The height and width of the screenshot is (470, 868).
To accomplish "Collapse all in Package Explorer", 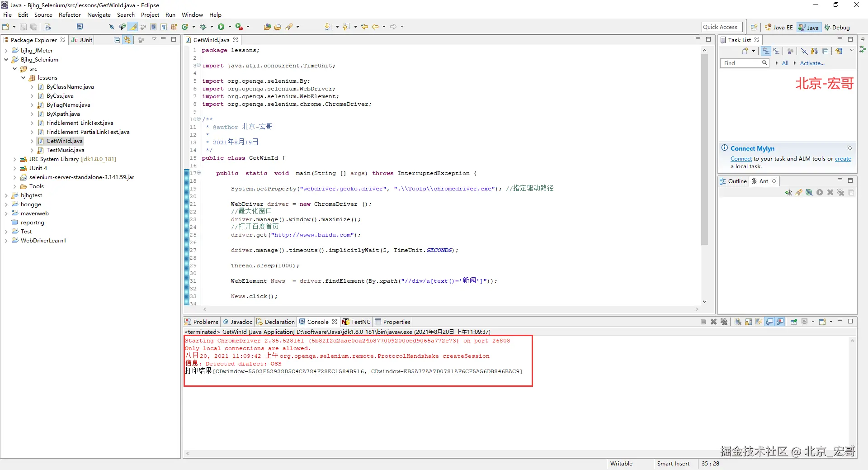I will click(117, 40).
